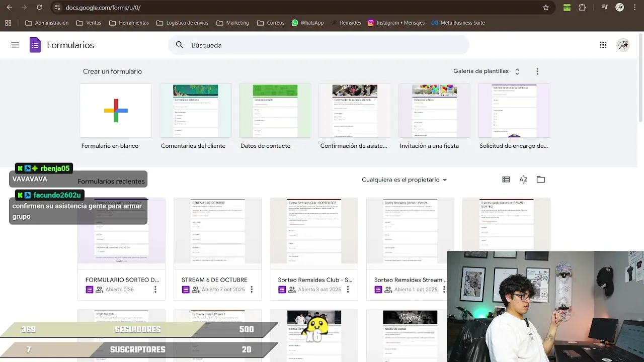Open the Marketing bookmark folder
Image resolution: width=644 pixels, height=362 pixels.
coord(232,23)
